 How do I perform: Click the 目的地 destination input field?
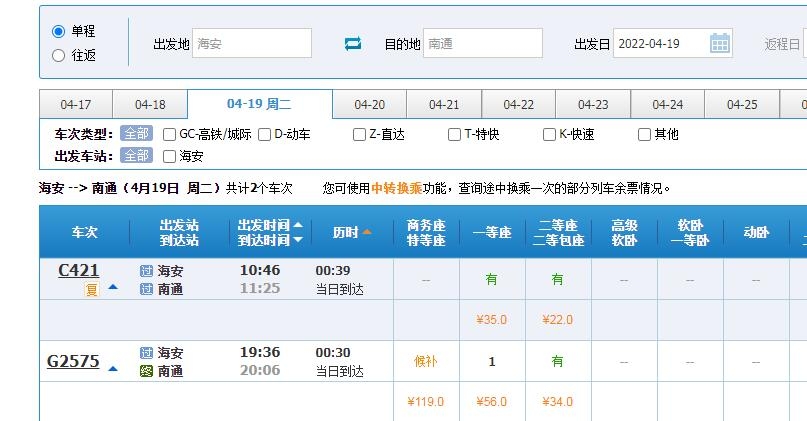point(483,43)
